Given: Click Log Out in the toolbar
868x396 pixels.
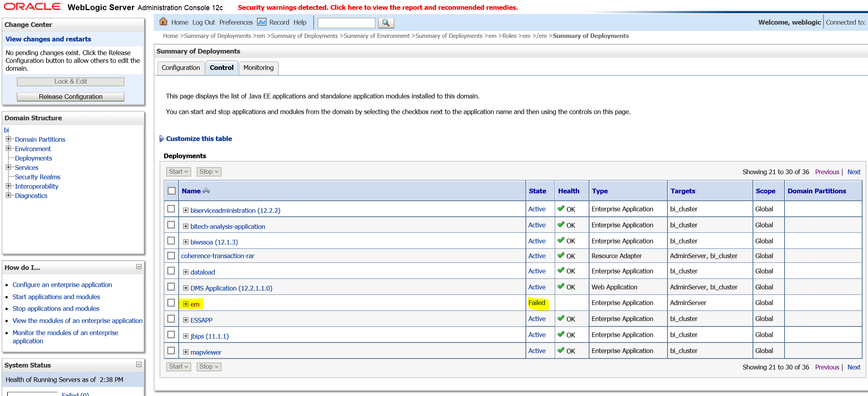Looking at the screenshot, I should 204,22.
